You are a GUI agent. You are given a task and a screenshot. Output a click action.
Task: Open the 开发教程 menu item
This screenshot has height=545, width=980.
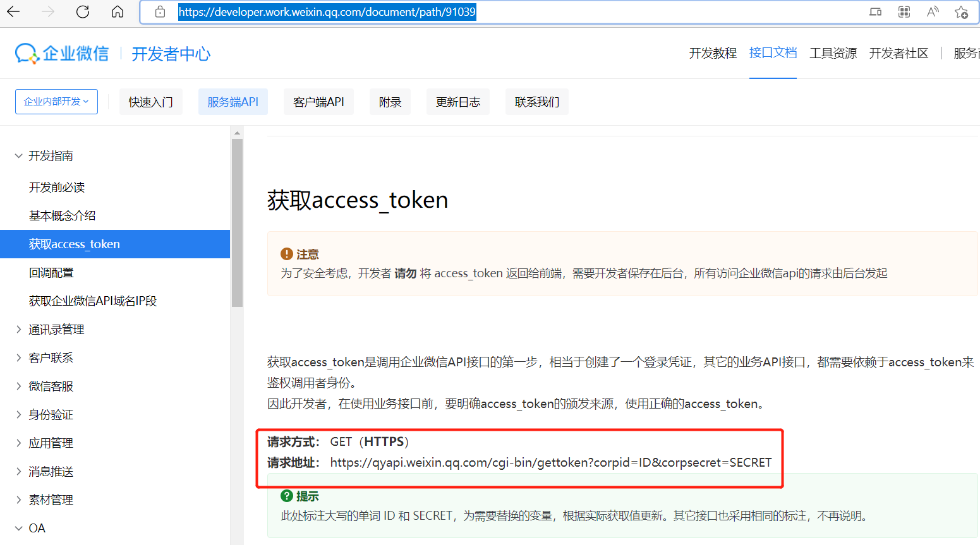(713, 53)
